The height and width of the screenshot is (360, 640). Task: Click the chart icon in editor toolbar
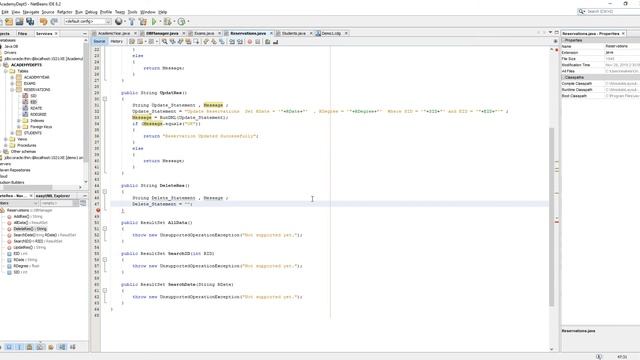click(276, 42)
